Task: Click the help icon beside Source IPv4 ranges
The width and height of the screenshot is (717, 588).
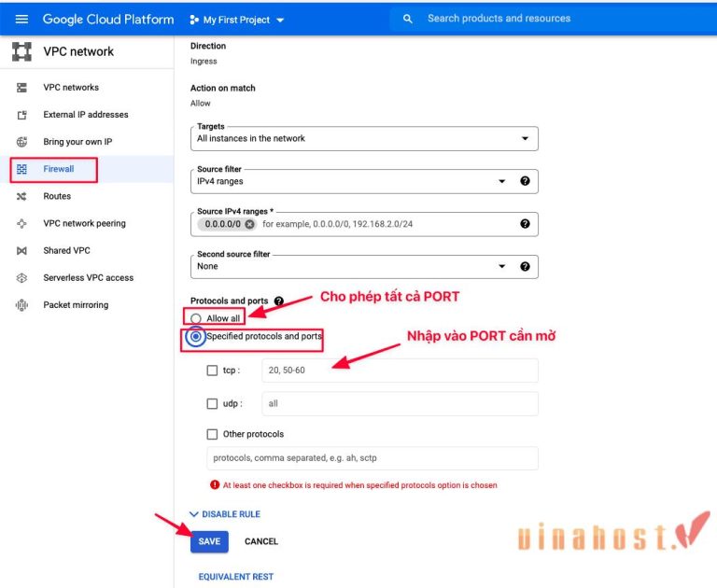Action: 525,224
